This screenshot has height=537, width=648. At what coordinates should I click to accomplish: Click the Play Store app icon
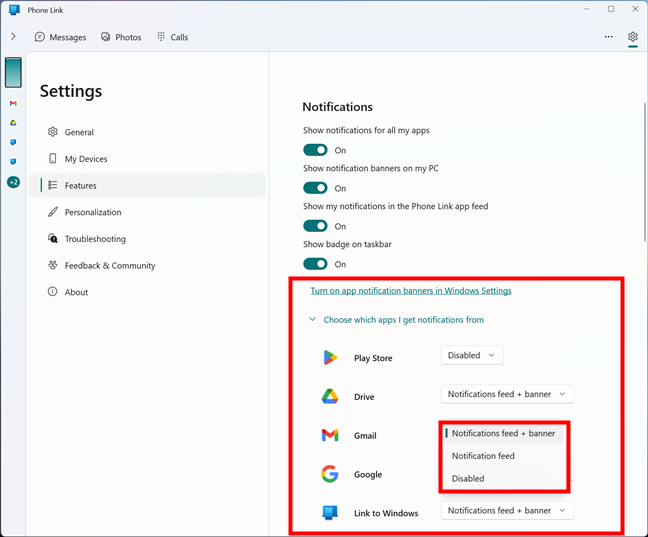[x=330, y=358]
